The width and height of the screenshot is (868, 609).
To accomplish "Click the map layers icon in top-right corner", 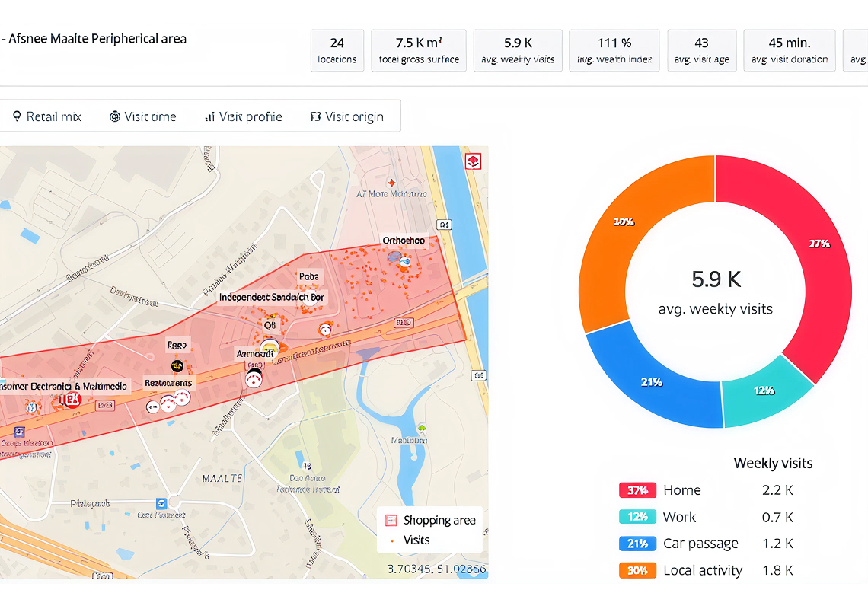I will coord(473,161).
